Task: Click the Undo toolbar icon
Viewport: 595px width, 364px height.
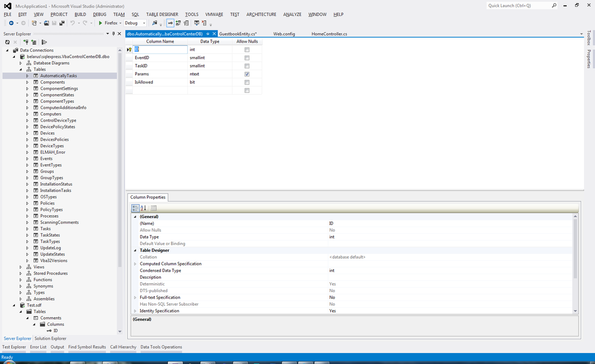Action: click(x=73, y=23)
